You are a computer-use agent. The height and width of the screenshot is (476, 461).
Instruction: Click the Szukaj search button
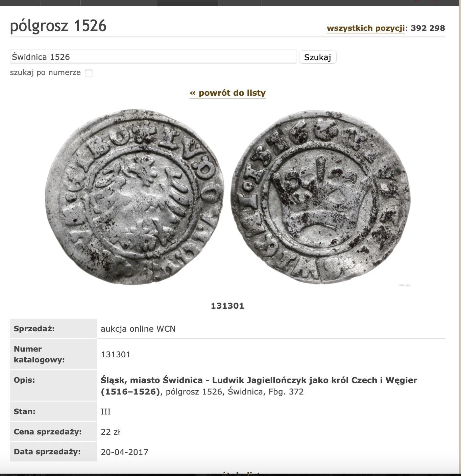[317, 57]
